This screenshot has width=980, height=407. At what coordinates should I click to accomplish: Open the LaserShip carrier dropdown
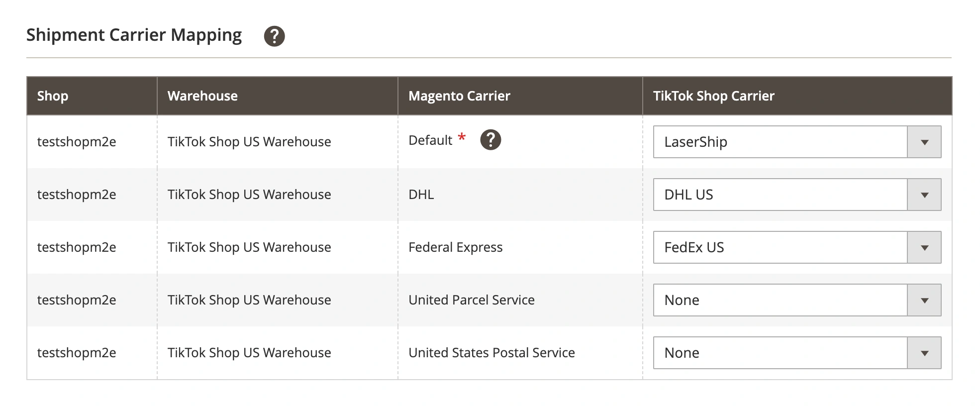[x=780, y=142]
